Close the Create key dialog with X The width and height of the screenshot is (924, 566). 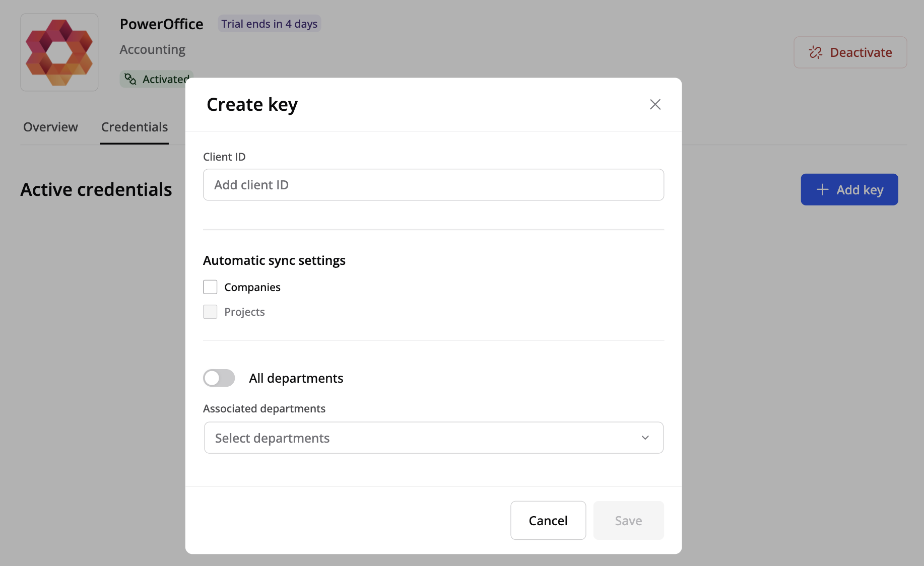(655, 104)
